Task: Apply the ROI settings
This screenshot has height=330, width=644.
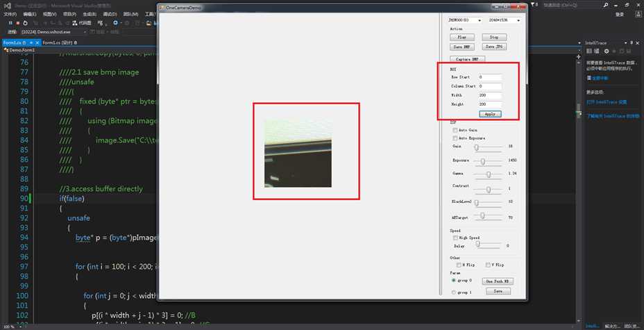Action: pyautogui.click(x=490, y=114)
